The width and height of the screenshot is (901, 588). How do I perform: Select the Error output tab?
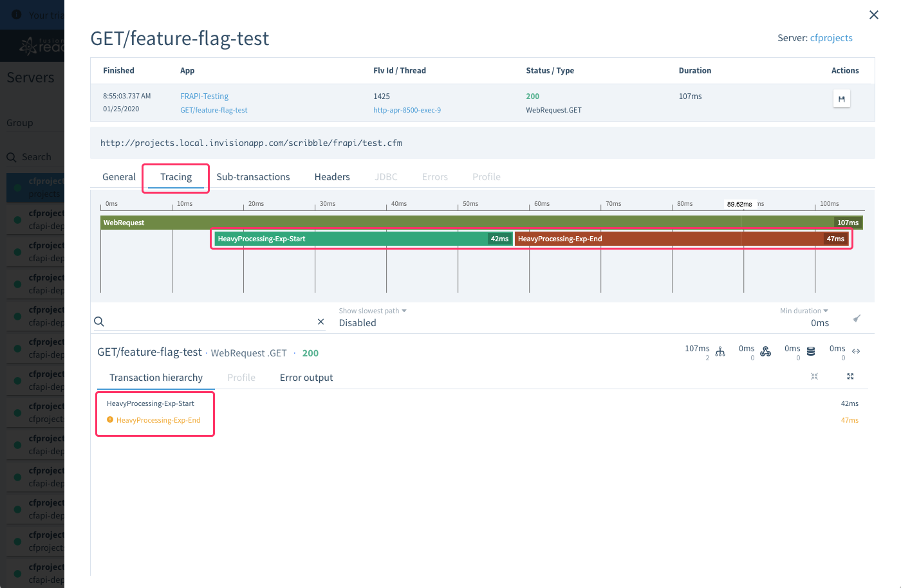306,378
